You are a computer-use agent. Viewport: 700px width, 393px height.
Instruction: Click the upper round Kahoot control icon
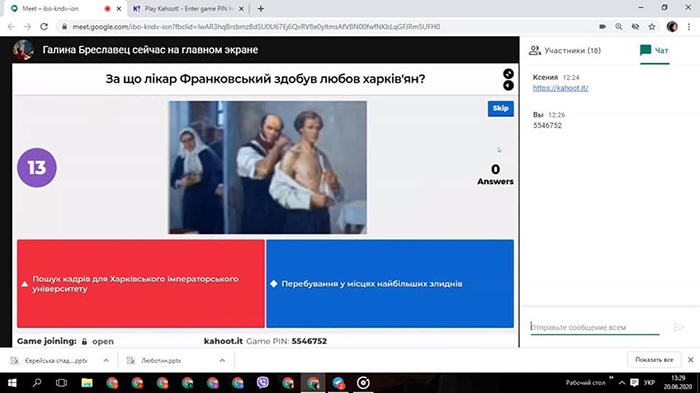click(x=508, y=74)
